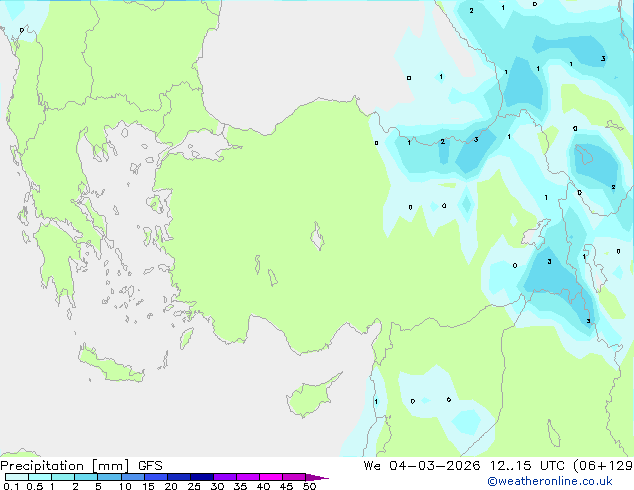Image resolution: width=634 pixels, height=490 pixels.
Task: Click the legend label '40'
Action: (x=263, y=486)
